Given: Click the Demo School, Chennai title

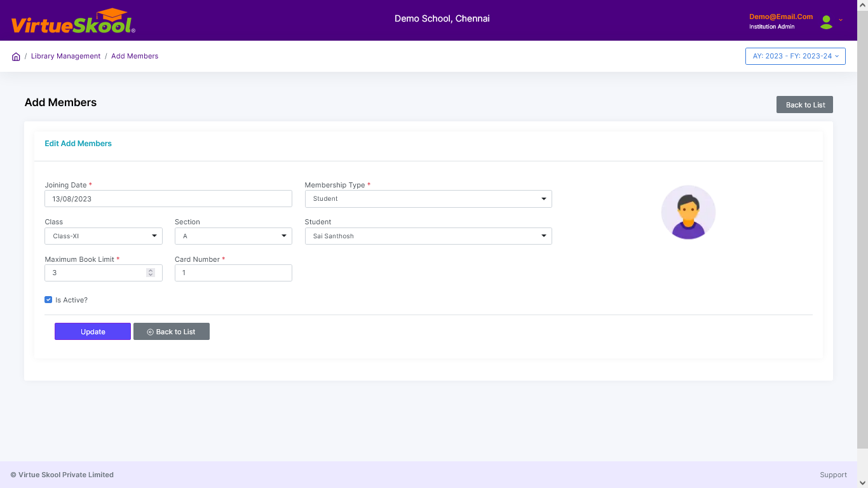Looking at the screenshot, I should tap(442, 18).
